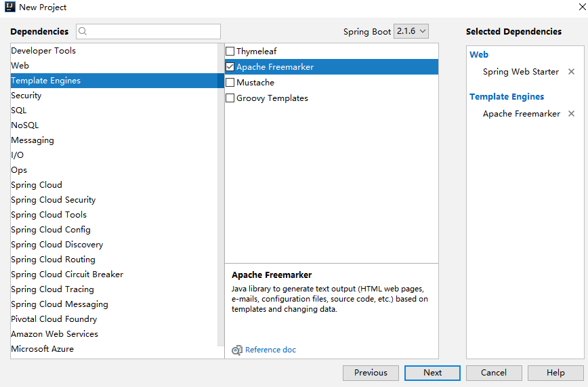Open the Spring Boot version dropdown

coord(412,31)
